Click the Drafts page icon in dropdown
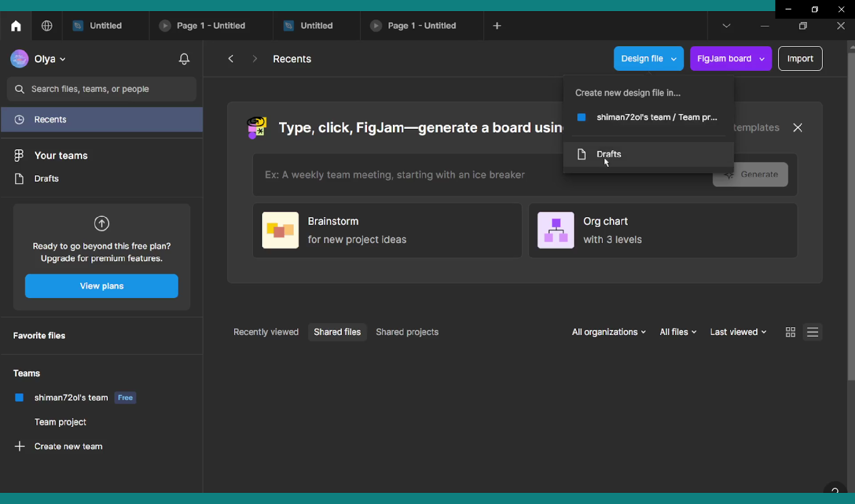Image resolution: width=855 pixels, height=504 pixels. point(581,154)
